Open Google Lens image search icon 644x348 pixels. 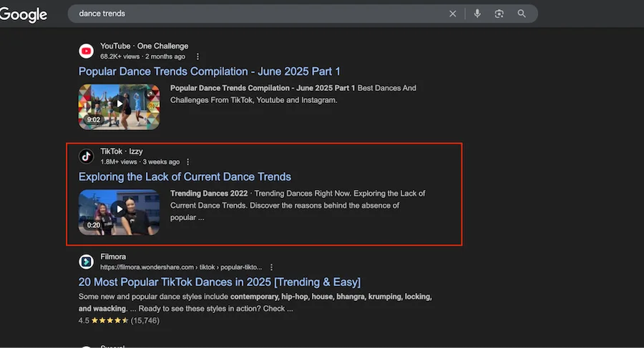pyautogui.click(x=499, y=14)
